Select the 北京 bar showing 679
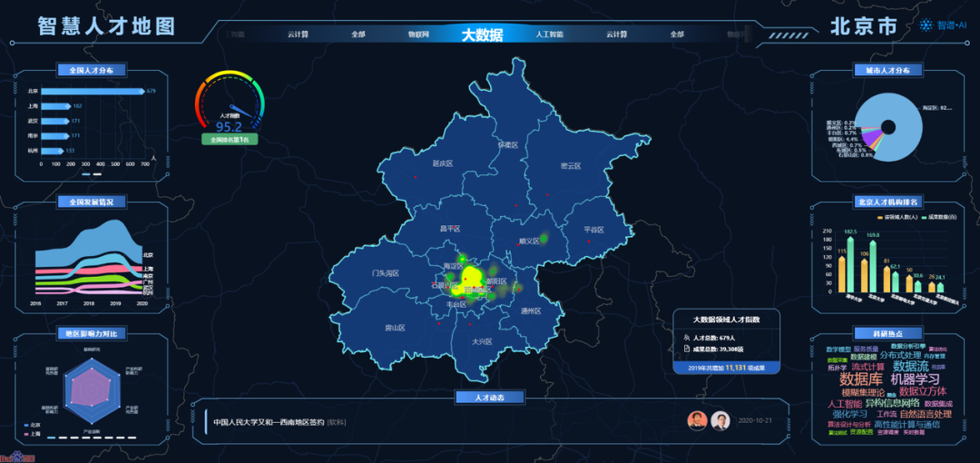The height and width of the screenshot is (463, 980). coord(93,92)
